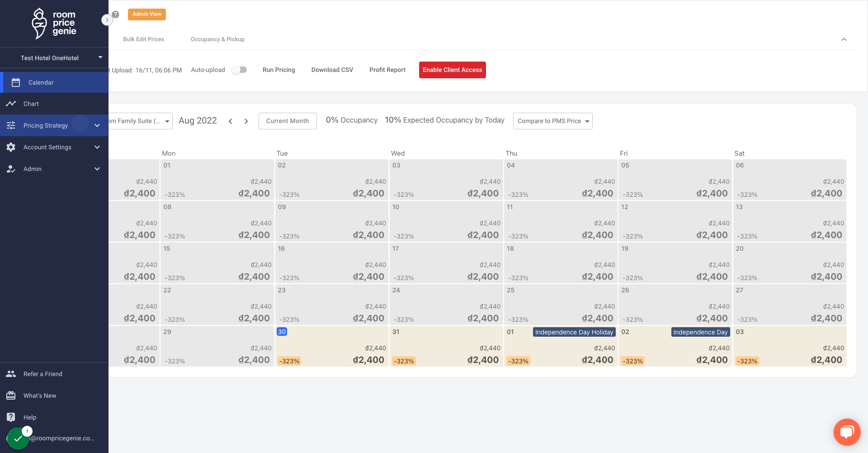Expand the Account Settings menu
The width and height of the screenshot is (868, 453).
point(97,147)
